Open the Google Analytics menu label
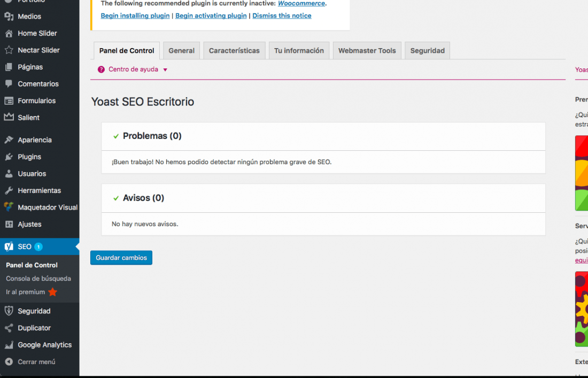The image size is (588, 378). tap(44, 345)
